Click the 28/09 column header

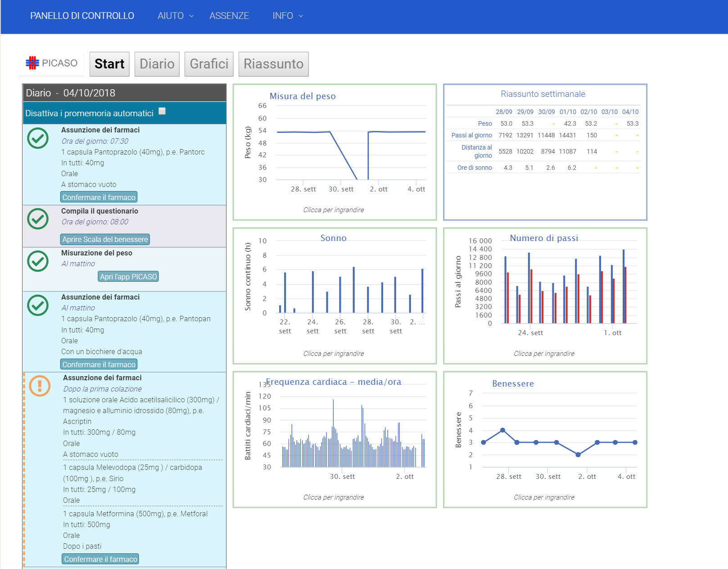click(x=504, y=112)
